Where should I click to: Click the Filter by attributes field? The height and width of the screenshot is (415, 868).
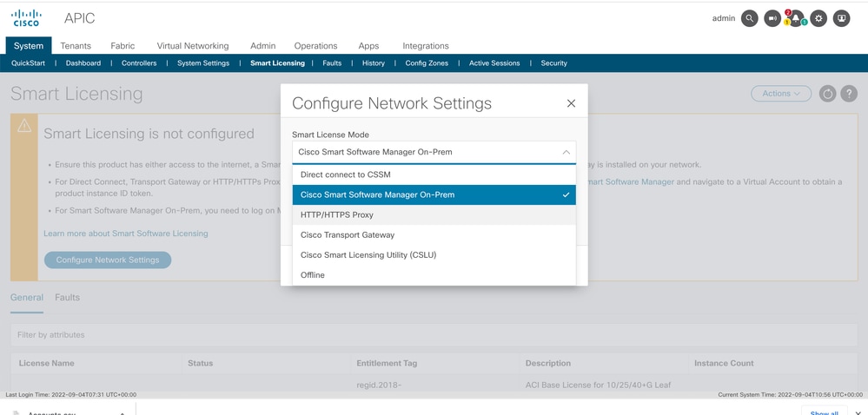pyautogui.click(x=434, y=335)
